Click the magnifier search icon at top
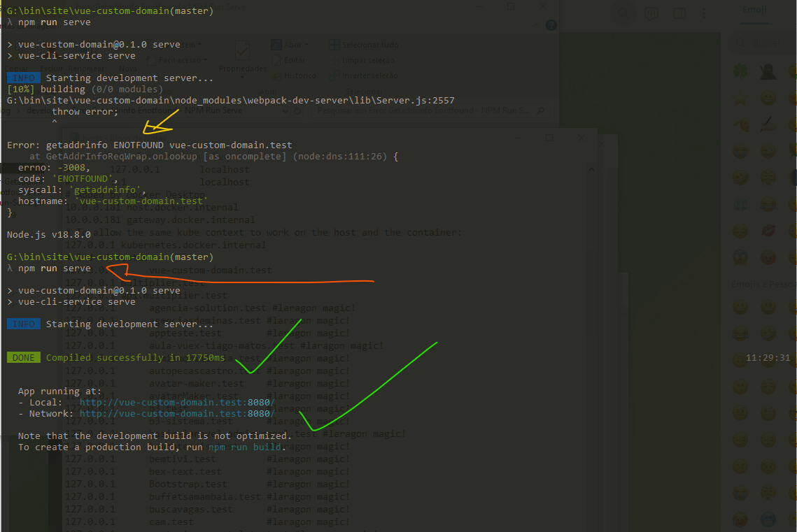Screen dimensions: 797x532 tap(623, 13)
